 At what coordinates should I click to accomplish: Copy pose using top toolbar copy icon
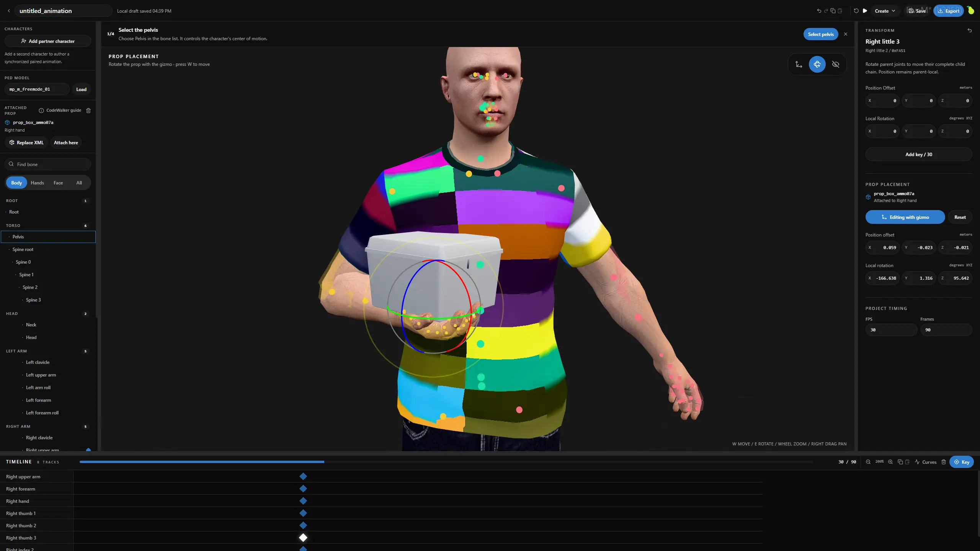[x=833, y=11]
